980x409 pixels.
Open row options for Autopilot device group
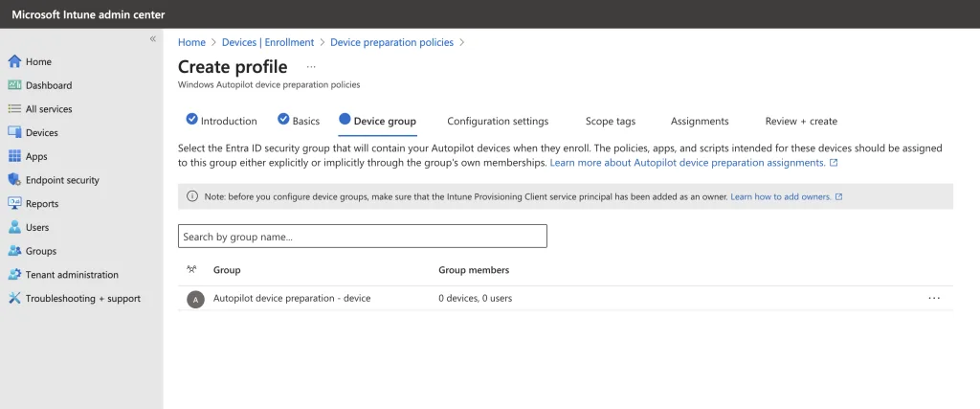[934, 298]
